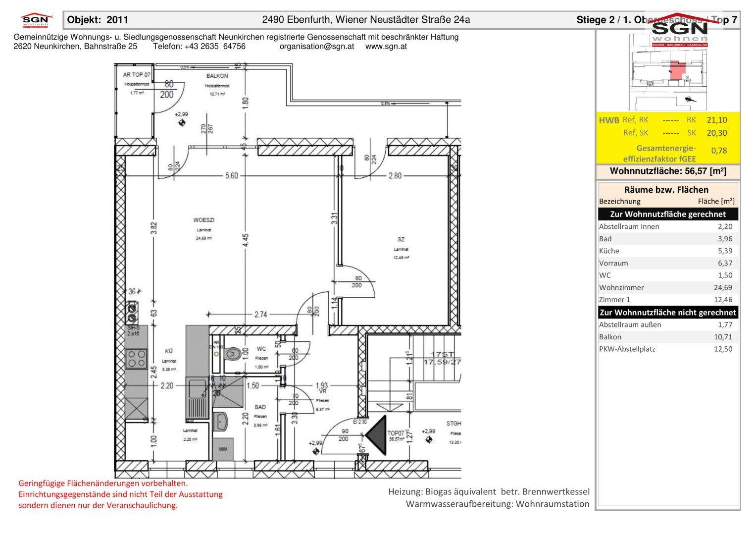Click the BALKON label in the floor plan
Viewport: 756px width, 535px height.
coord(217,76)
